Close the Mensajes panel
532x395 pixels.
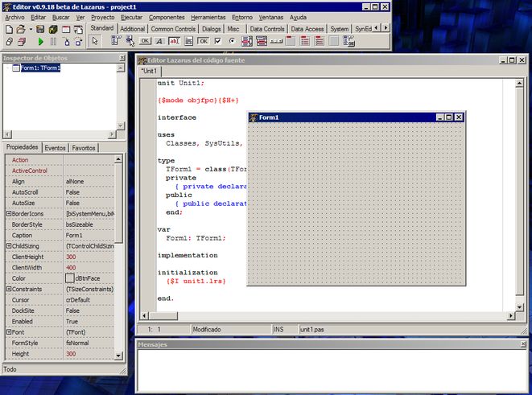coord(523,344)
